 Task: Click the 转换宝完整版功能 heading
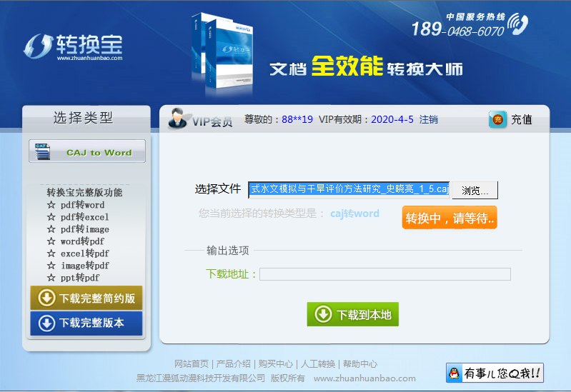coord(84,192)
